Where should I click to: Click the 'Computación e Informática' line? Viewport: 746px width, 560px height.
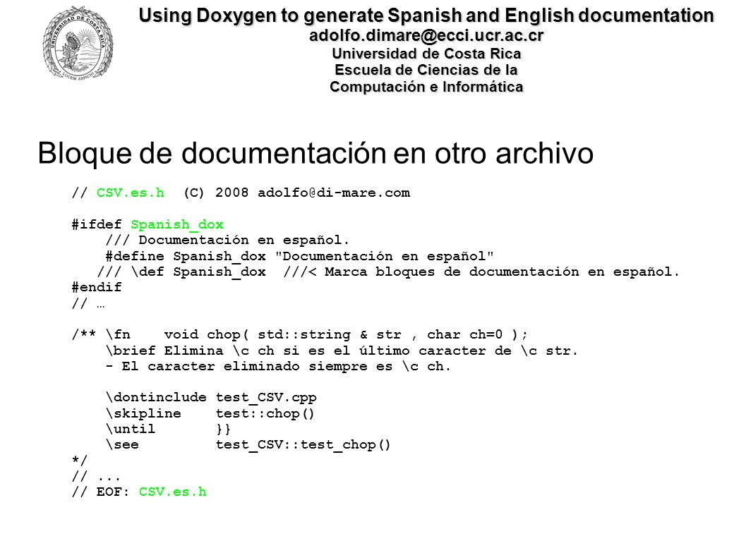tap(426, 87)
